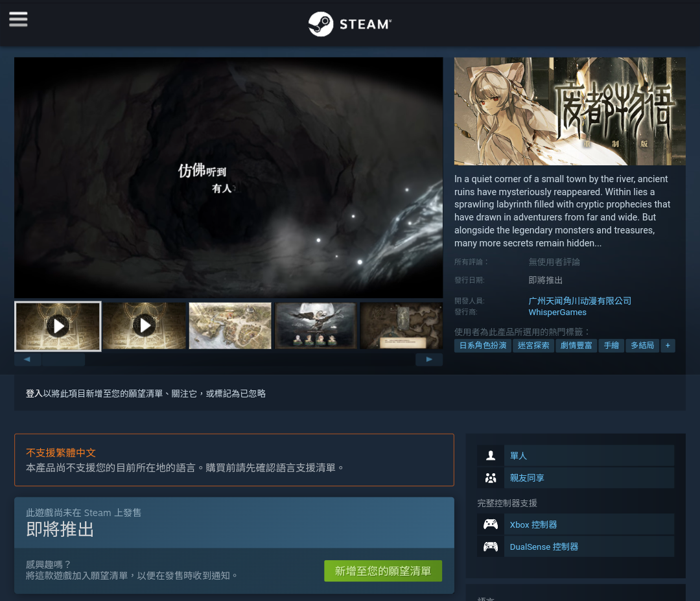
Task: Click 即將推出 release date value
Action: coord(546,281)
